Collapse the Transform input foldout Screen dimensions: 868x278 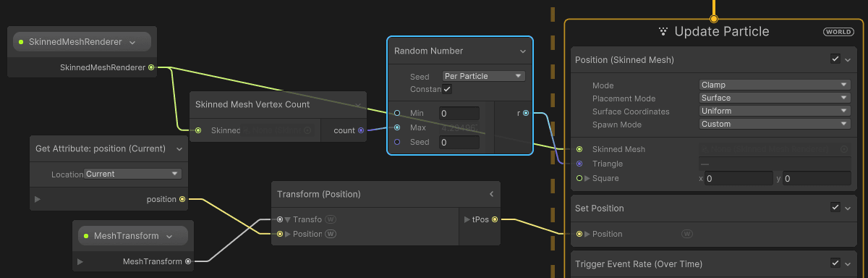[288, 219]
